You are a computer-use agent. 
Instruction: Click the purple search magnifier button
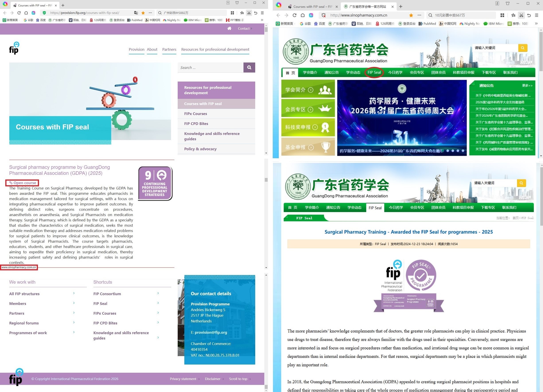click(249, 68)
